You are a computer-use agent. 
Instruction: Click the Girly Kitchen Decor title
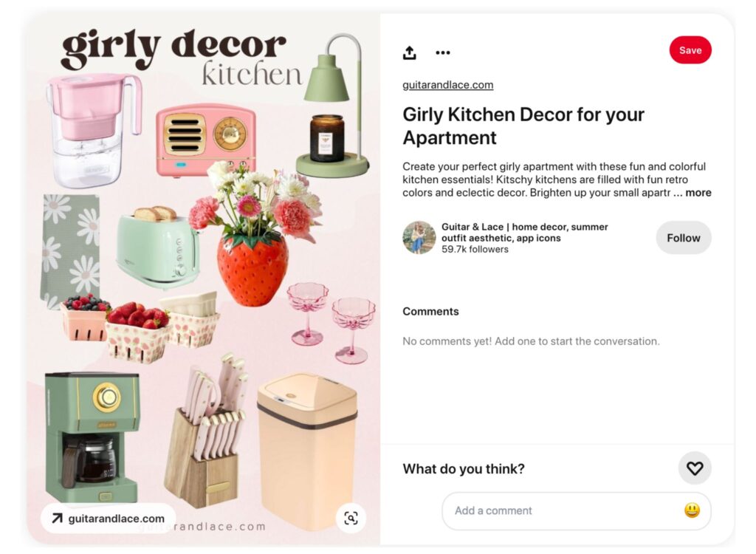click(523, 126)
